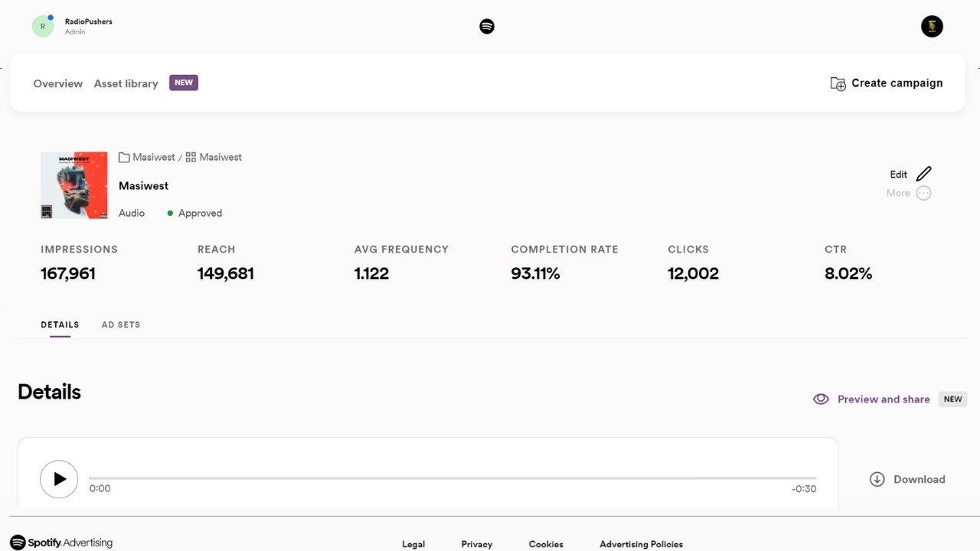This screenshot has width=980, height=551.
Task: Select the DETAILS tab
Action: (60, 324)
